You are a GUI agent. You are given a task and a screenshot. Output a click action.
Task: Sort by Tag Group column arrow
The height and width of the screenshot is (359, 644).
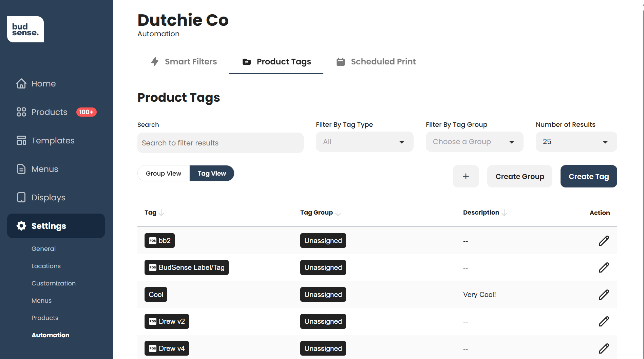tap(338, 213)
